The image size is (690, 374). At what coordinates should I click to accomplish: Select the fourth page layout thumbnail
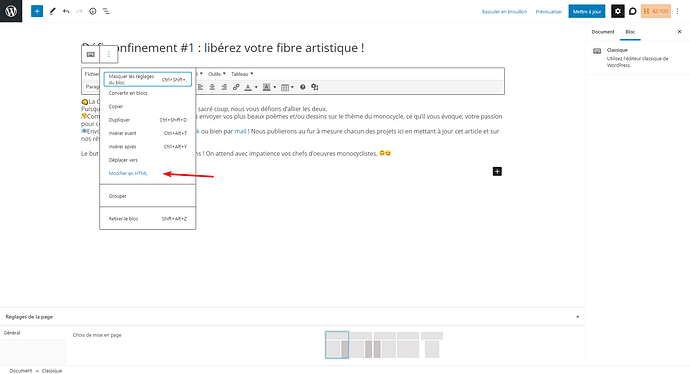(408, 345)
